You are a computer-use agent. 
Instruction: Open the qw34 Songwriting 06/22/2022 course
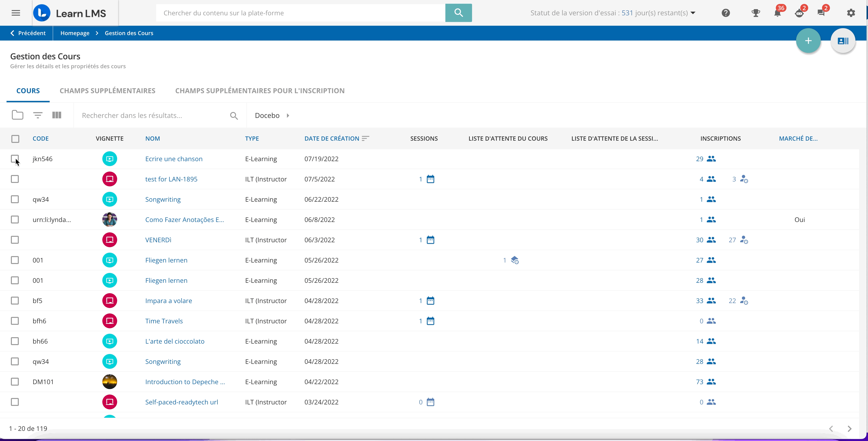coord(163,199)
